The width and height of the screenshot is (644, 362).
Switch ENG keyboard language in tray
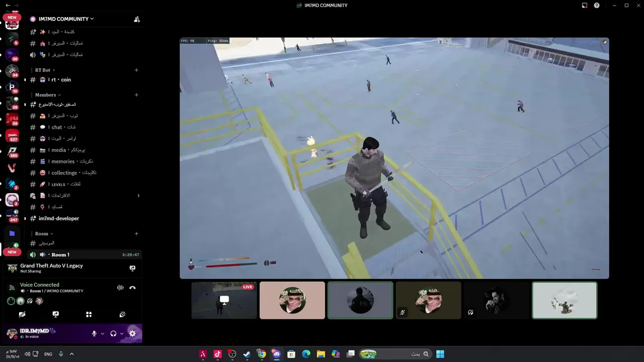(x=48, y=354)
